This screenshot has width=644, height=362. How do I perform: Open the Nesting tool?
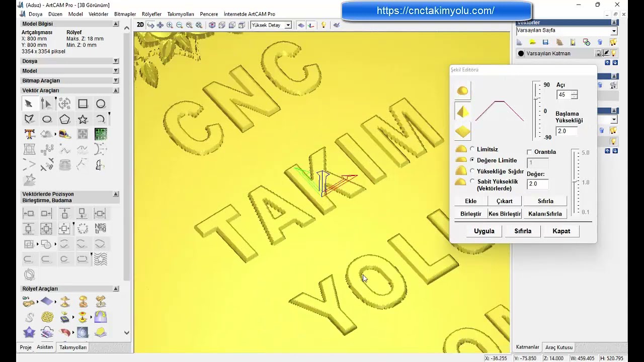pyautogui.click(x=101, y=228)
